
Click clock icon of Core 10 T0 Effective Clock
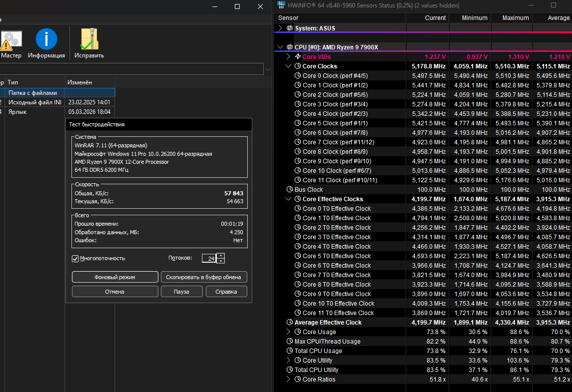point(298,303)
